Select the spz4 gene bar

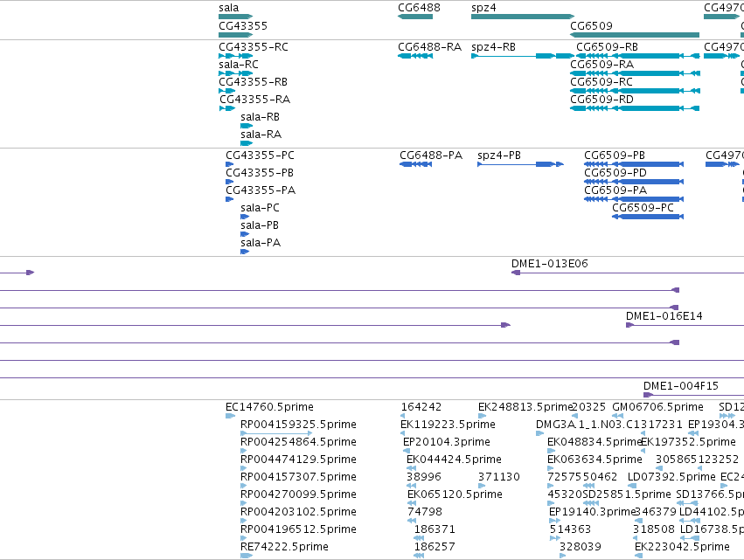(x=523, y=17)
